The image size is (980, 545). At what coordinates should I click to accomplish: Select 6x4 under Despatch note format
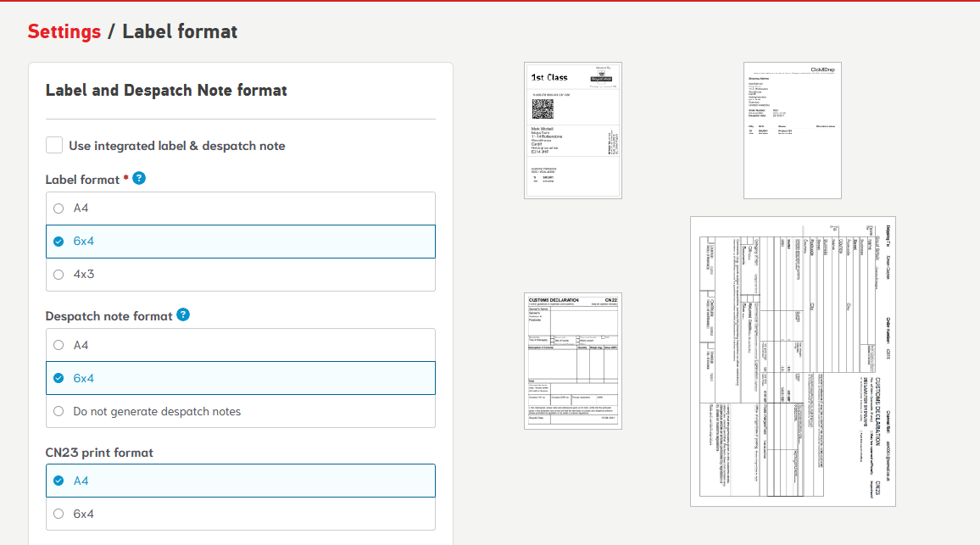[58, 378]
